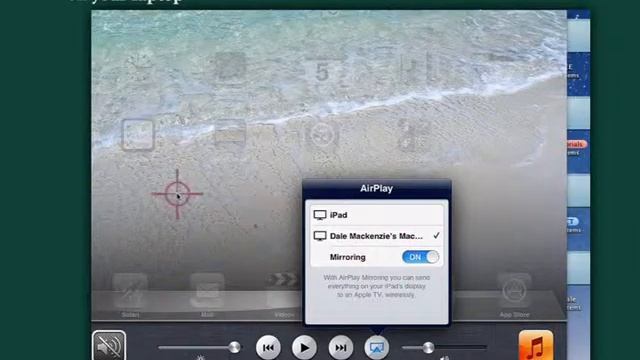This screenshot has height=360, width=640.
Task: Skip to the previous track
Action: point(268,347)
